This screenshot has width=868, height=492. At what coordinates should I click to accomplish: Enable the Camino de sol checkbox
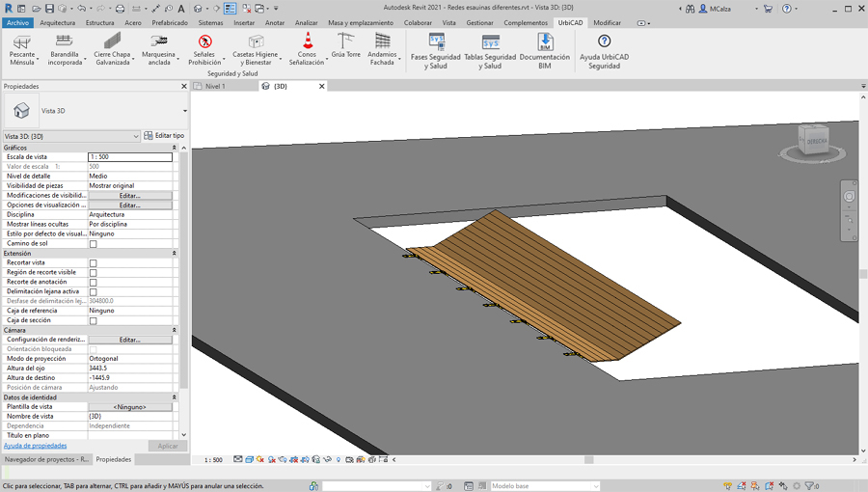94,244
